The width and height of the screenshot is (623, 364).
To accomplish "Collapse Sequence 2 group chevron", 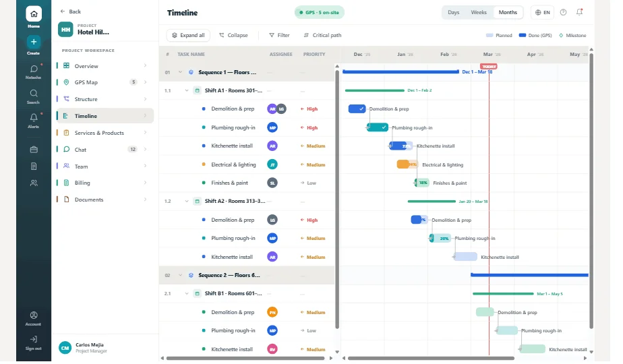I will coord(180,275).
